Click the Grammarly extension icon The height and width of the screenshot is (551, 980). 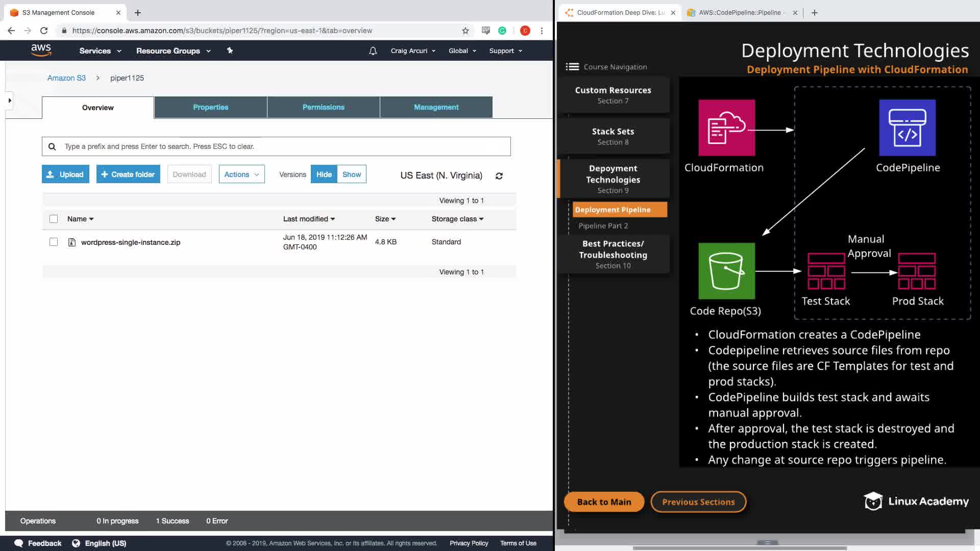point(502,31)
